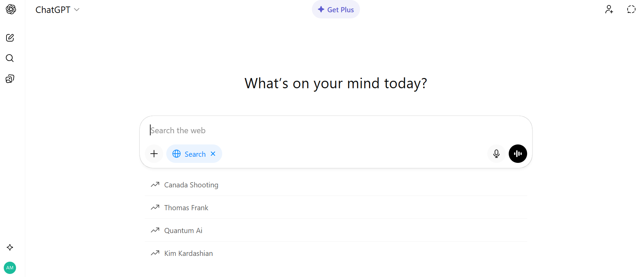Image resolution: width=644 pixels, height=277 pixels.
Task: Open the AM profile avatar menu
Action: [10, 268]
